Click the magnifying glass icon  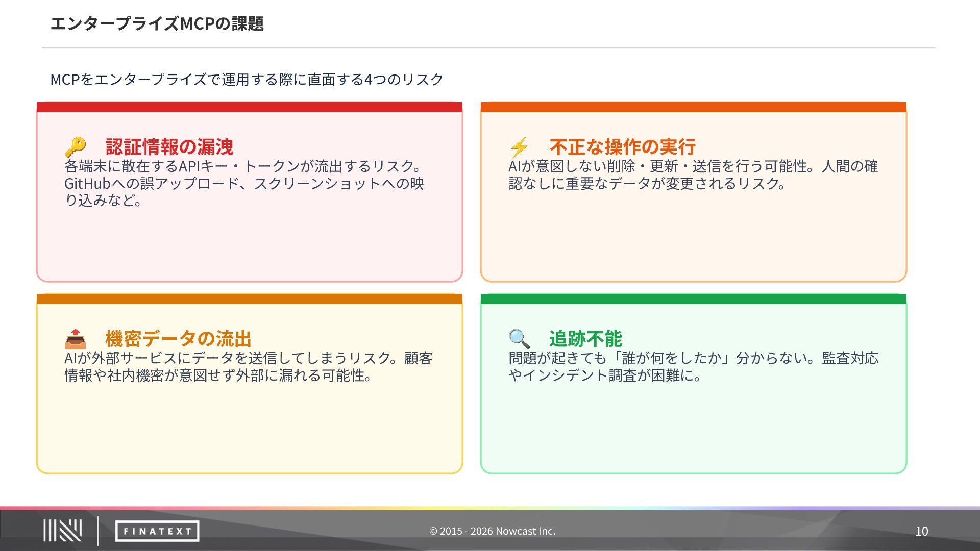[519, 339]
